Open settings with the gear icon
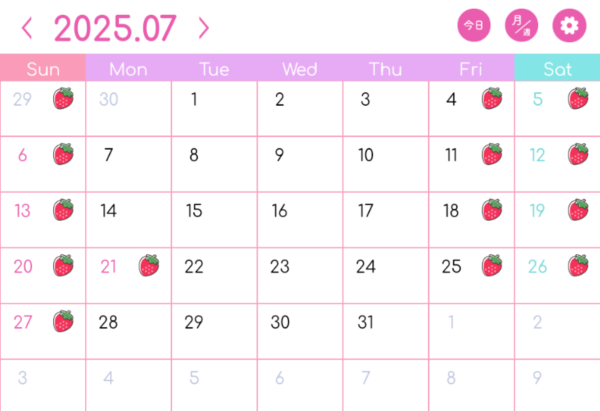The image size is (600, 411). click(x=569, y=26)
